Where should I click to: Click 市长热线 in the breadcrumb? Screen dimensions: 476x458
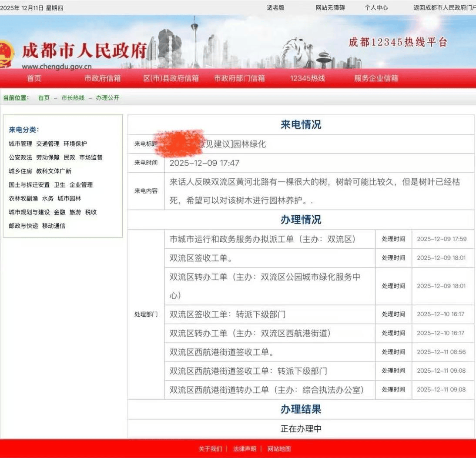pyautogui.click(x=73, y=98)
